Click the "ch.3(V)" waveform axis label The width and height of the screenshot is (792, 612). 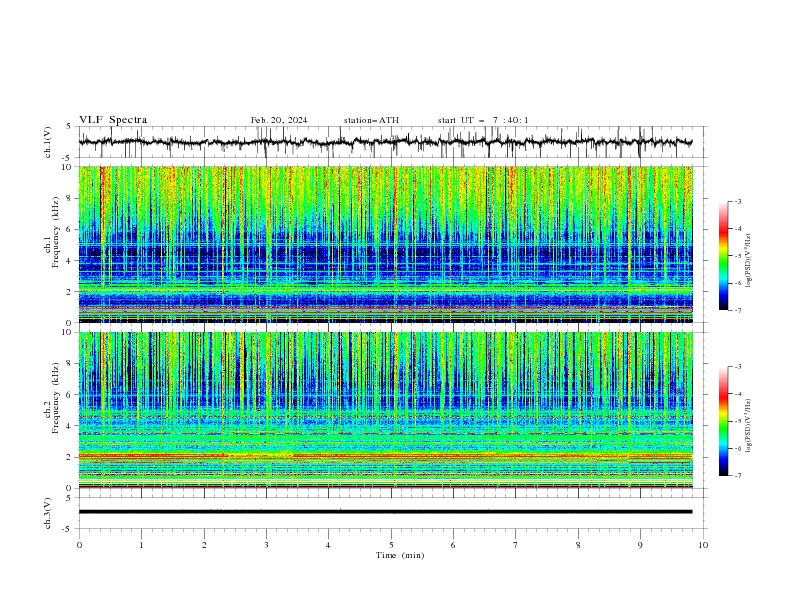coord(48,513)
